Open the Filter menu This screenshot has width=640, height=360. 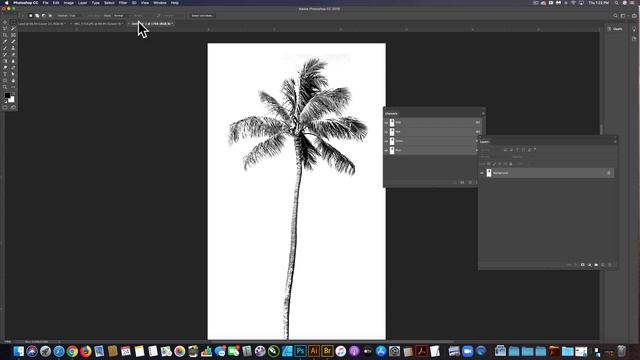click(x=123, y=3)
